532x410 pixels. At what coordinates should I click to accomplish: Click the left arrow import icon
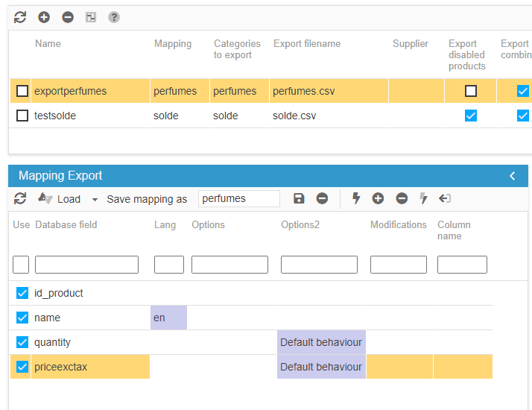point(445,198)
